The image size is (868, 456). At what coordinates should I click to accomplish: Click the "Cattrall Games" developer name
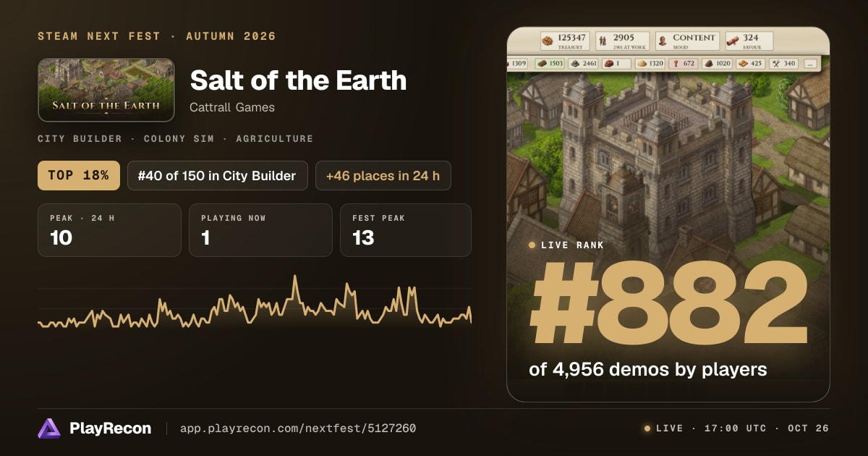coord(232,108)
